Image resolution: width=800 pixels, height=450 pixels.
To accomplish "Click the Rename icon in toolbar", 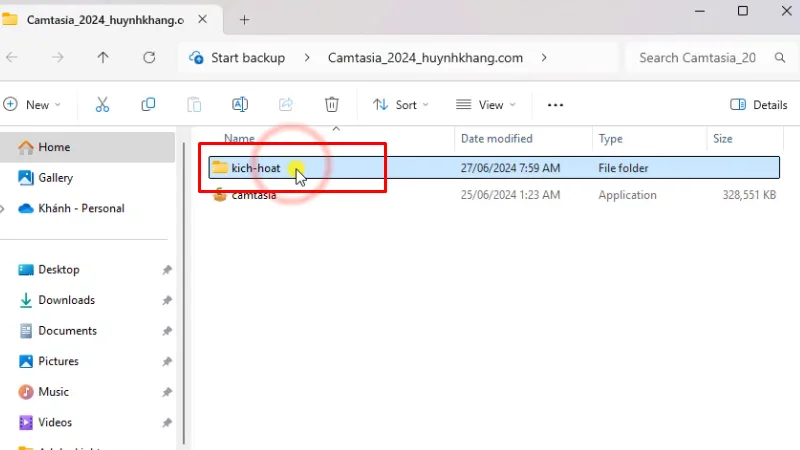I will pos(240,104).
